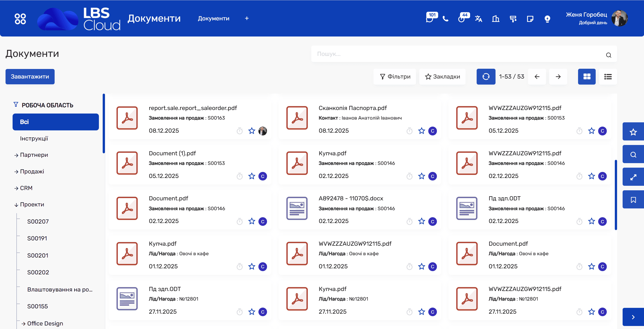Go to previous page of documents
Viewport: 644px width, 329px height.
(537, 77)
